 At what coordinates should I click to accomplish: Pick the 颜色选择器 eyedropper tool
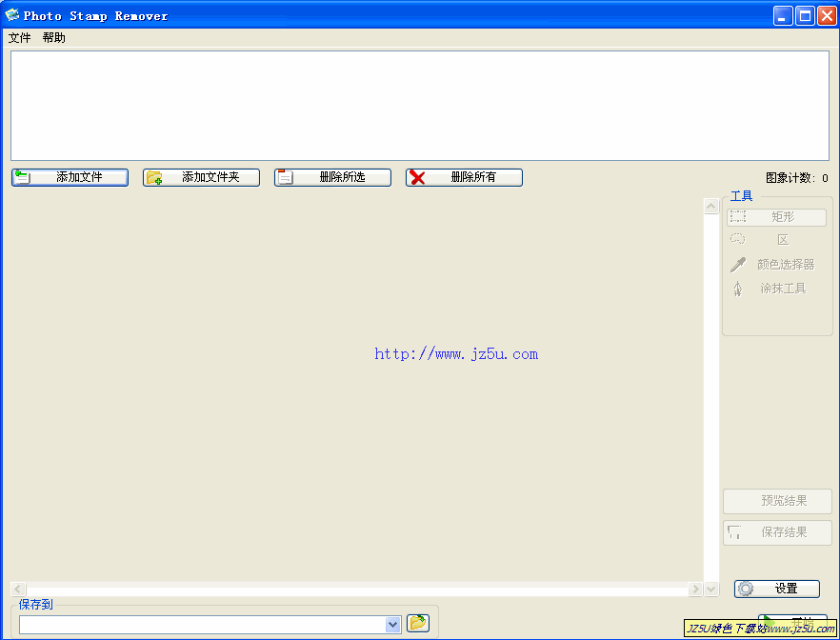(x=776, y=265)
